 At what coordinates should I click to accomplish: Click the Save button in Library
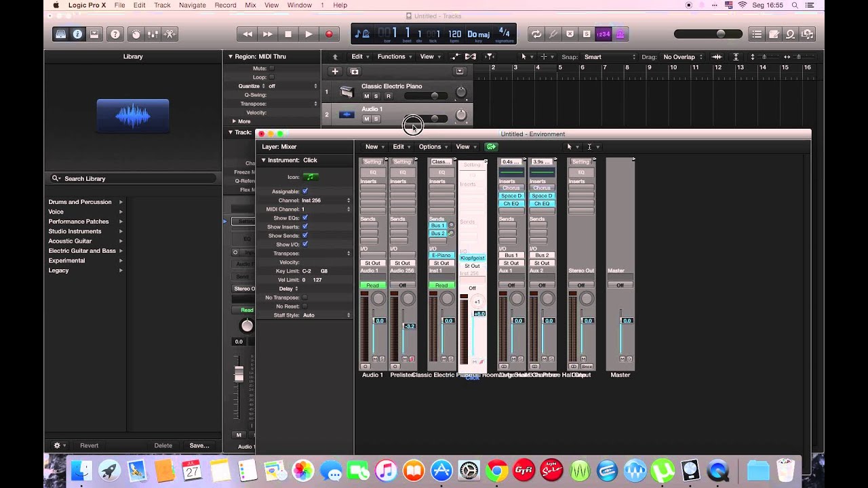[199, 445]
